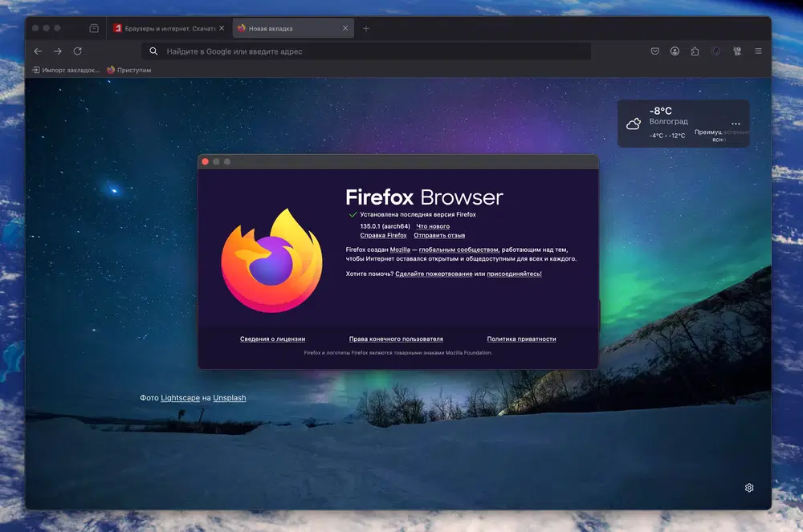Click the Firefox logo in About dialog
This screenshot has width=803, height=532.
272,261
